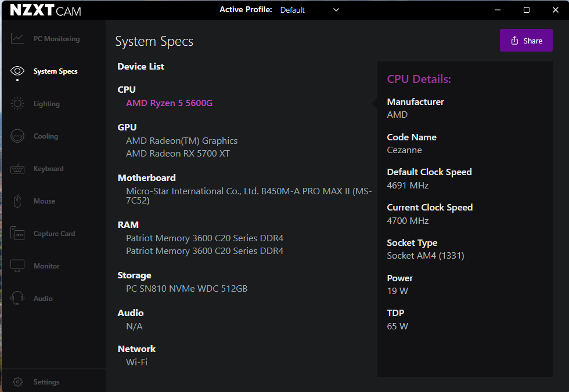569x392 pixels.
Task: Open the PC Monitoring section
Action: [57, 39]
